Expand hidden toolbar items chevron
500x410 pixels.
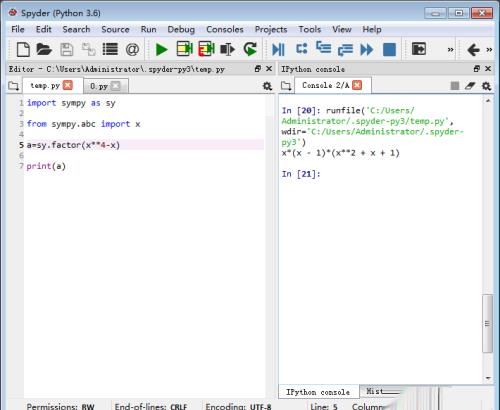450,50
